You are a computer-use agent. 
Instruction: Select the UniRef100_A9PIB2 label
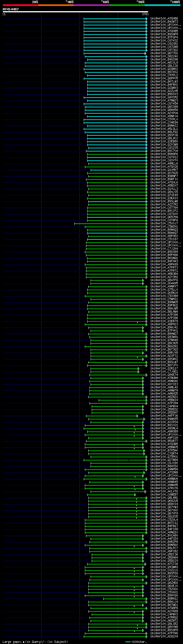(164, 551)
